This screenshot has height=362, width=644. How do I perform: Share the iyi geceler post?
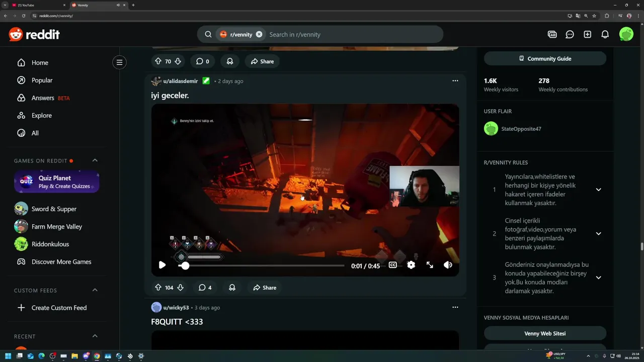[x=265, y=288]
